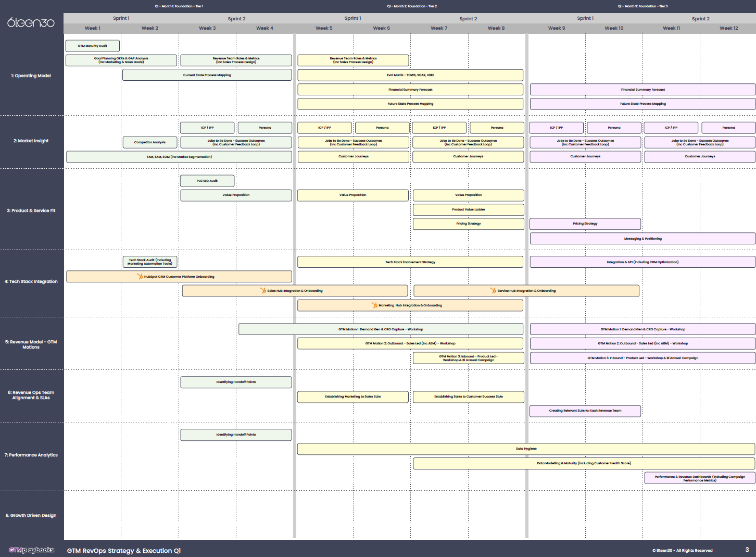Expand the Sprint 2 header under Month 3
Viewport: 756px width, 557px height.
coord(700,18)
